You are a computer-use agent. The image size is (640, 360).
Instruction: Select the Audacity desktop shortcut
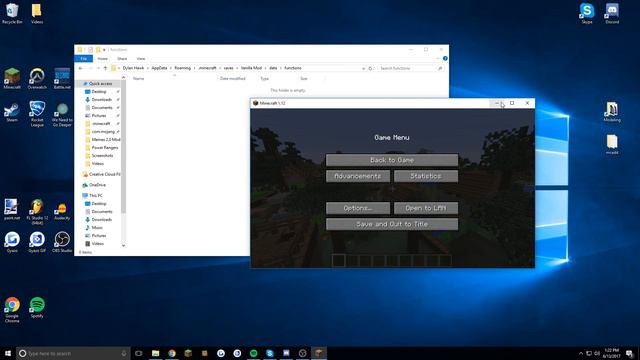(62, 211)
